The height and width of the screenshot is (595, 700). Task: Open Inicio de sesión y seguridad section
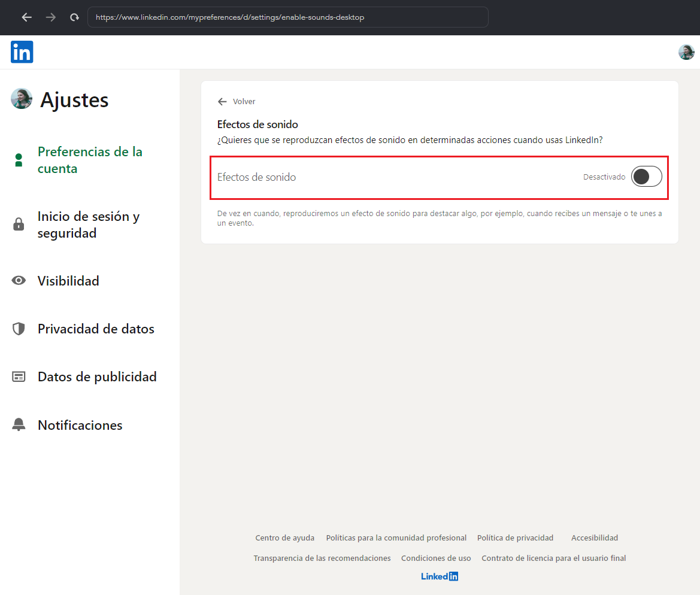click(x=88, y=224)
